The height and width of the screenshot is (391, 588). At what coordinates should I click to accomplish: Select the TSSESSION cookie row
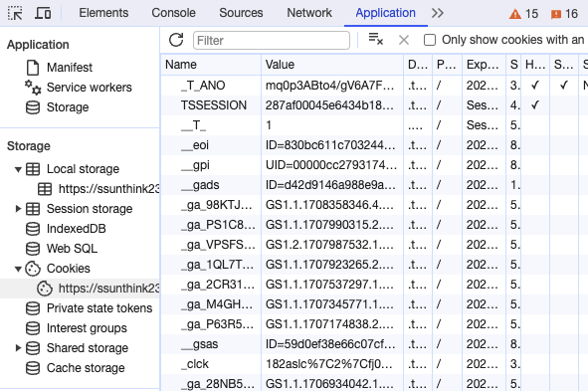[374, 105]
